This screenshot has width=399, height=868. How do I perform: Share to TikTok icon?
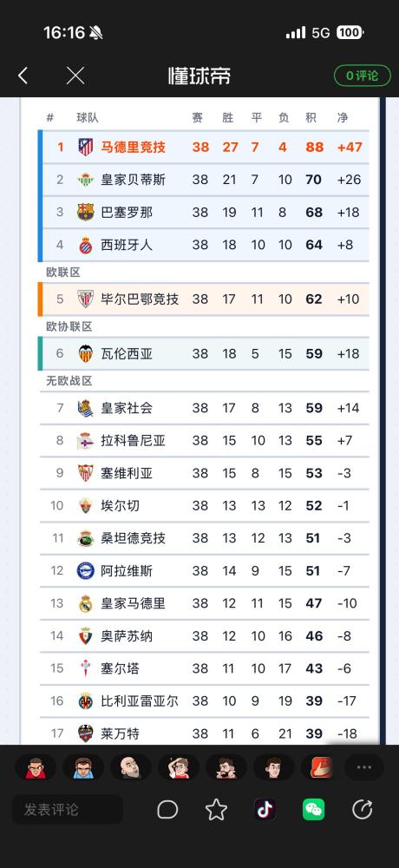tap(265, 809)
